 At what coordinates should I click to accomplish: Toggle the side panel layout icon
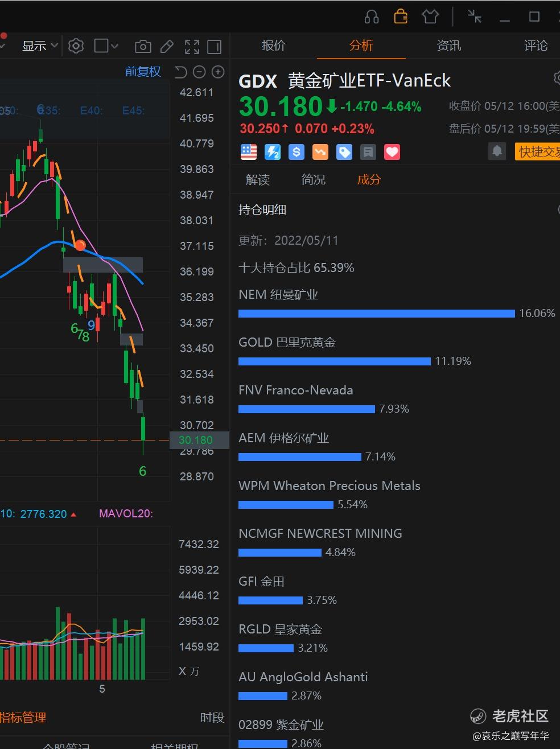[x=215, y=47]
